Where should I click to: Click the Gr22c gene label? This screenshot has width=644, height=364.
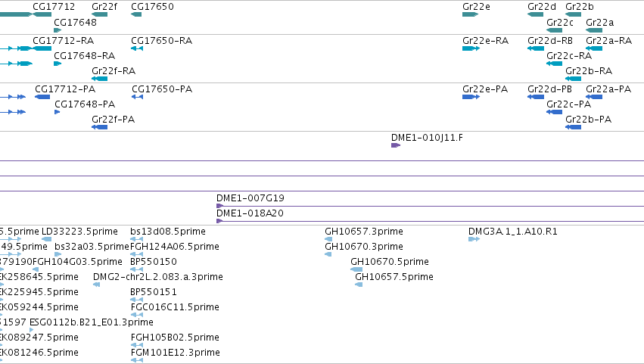[560, 22]
